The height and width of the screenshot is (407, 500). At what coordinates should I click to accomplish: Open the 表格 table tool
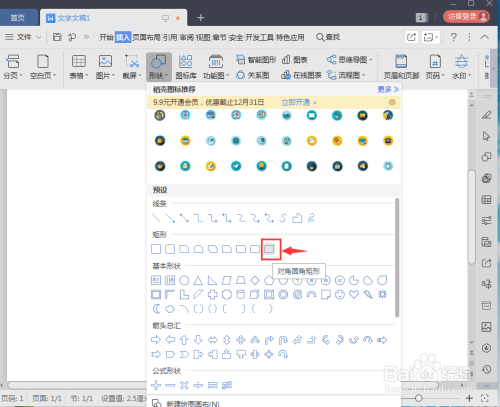pyautogui.click(x=79, y=67)
